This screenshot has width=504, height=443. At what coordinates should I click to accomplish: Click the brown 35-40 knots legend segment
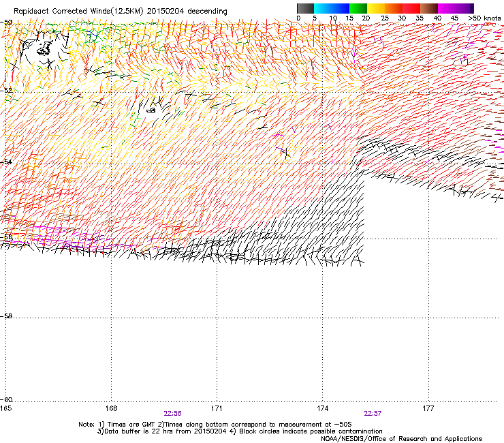tap(429, 8)
